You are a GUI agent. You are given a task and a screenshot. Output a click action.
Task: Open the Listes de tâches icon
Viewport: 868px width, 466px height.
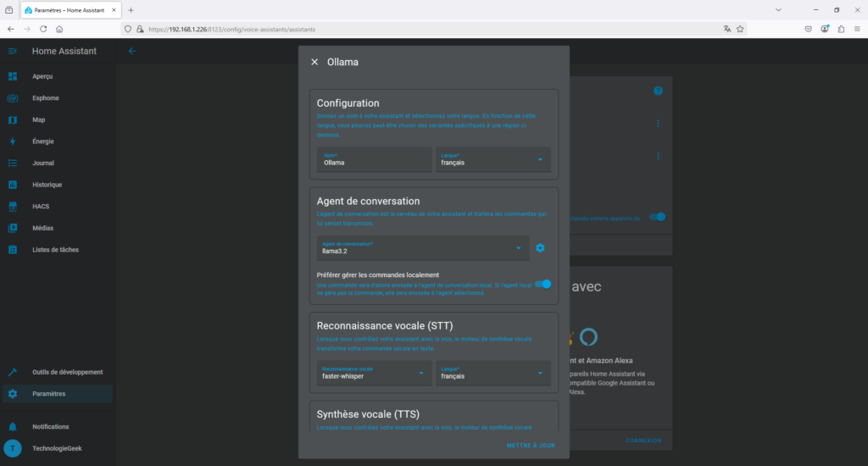tap(13, 250)
